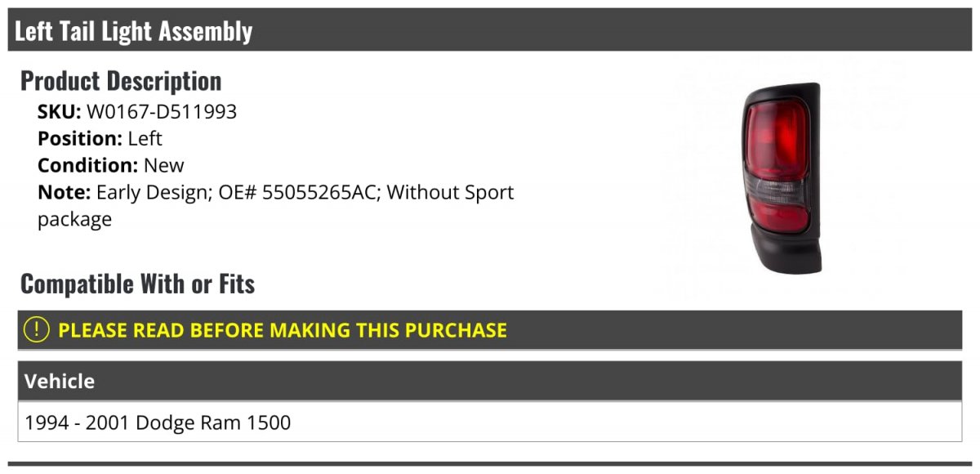
Task: Click the SKU label
Action: pos(60,112)
